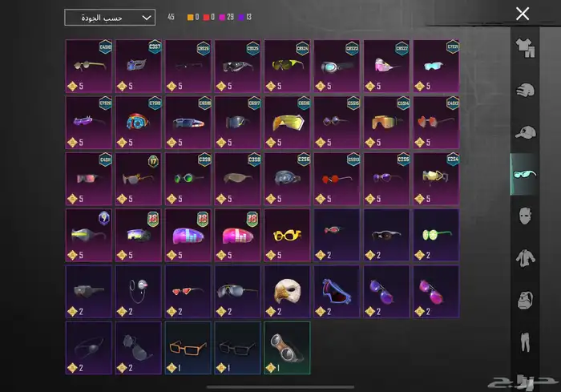Click the orange quality count indicator
Viewport: 561px width, 392px height.
pos(190,17)
